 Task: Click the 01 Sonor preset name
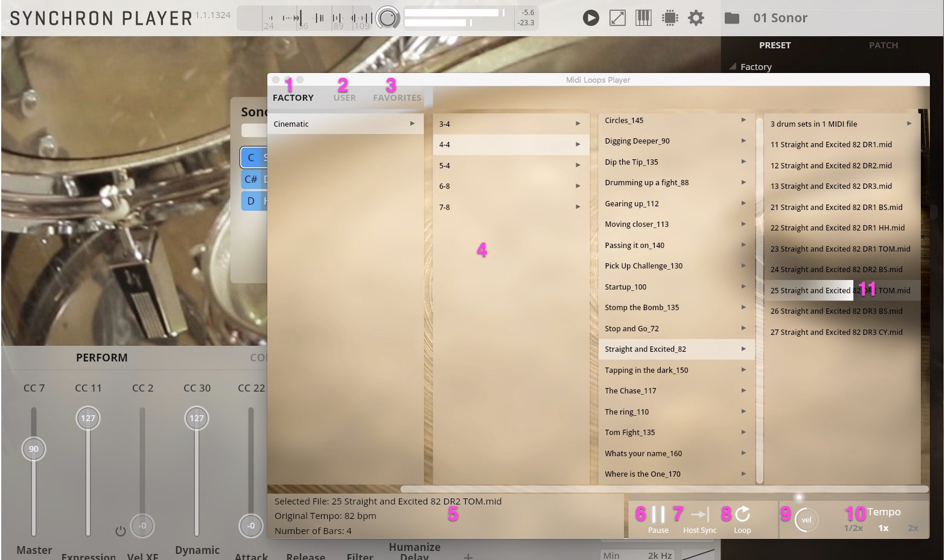tap(780, 18)
